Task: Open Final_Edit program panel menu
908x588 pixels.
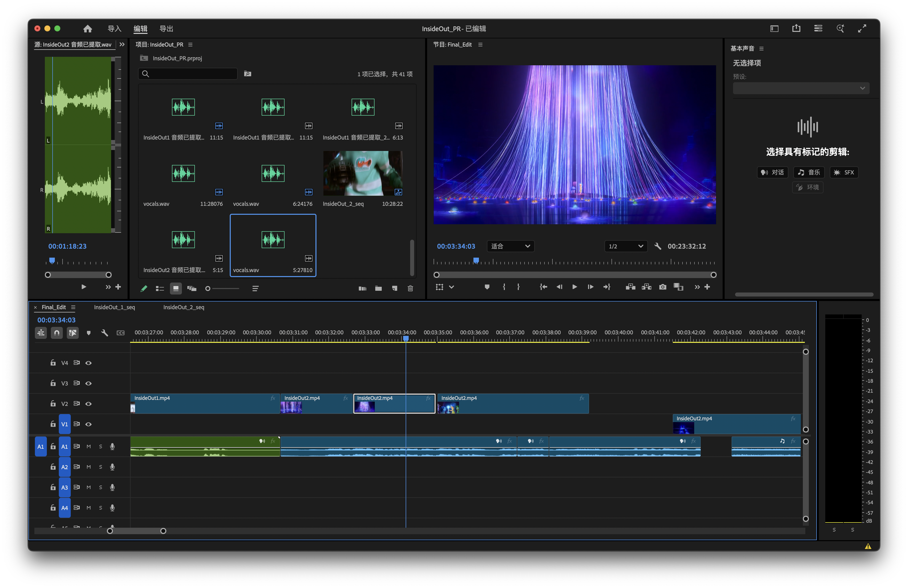Action: [x=480, y=45]
